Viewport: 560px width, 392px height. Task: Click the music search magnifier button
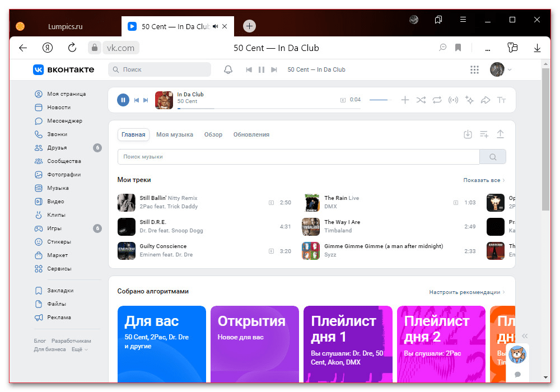(493, 157)
